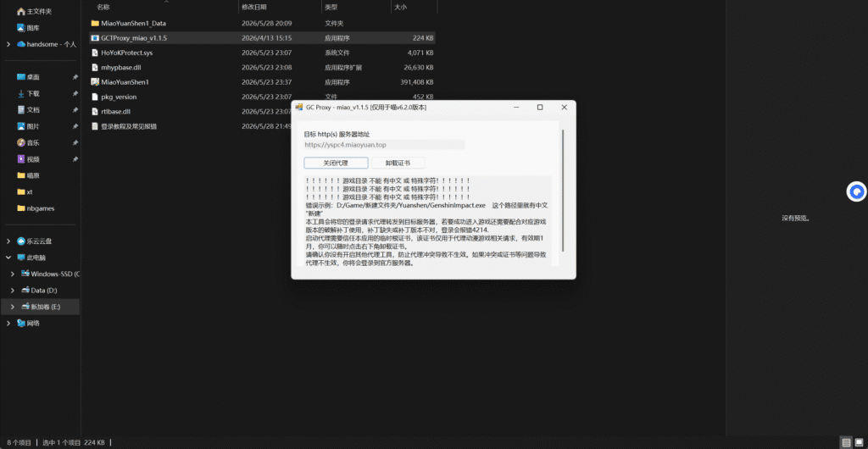868x449 pixels.
Task: Open the MiaoYuanShen1_Data folder icon
Action: pos(95,23)
